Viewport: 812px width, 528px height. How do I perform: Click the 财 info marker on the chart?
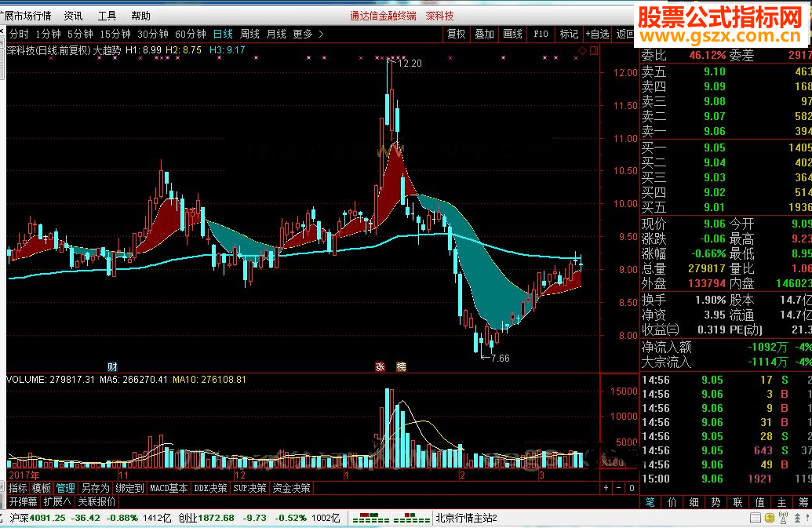[x=112, y=366]
